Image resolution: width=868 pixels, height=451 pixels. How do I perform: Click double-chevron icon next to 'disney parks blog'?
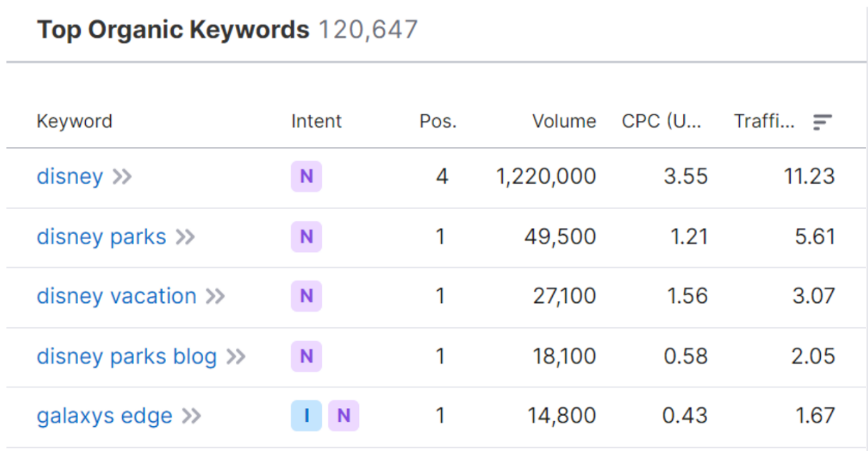click(x=236, y=357)
